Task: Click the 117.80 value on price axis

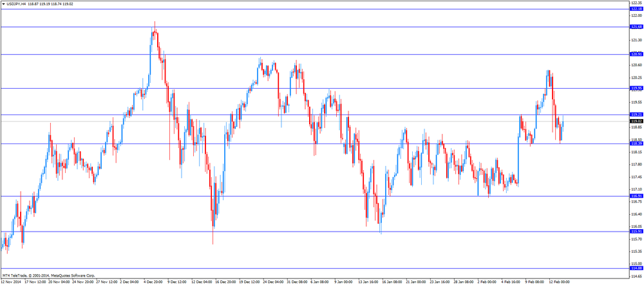Action: point(637,165)
